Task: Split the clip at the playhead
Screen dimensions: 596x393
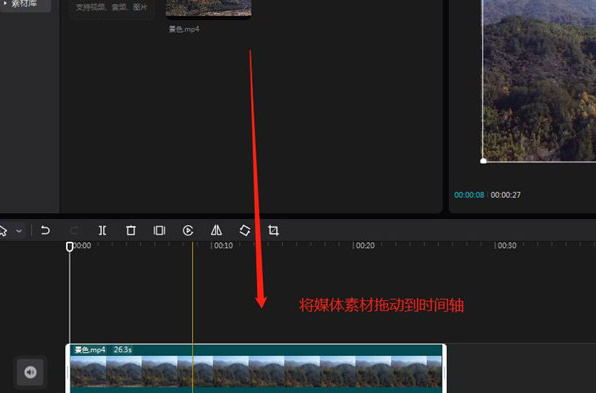Action: pyautogui.click(x=102, y=230)
